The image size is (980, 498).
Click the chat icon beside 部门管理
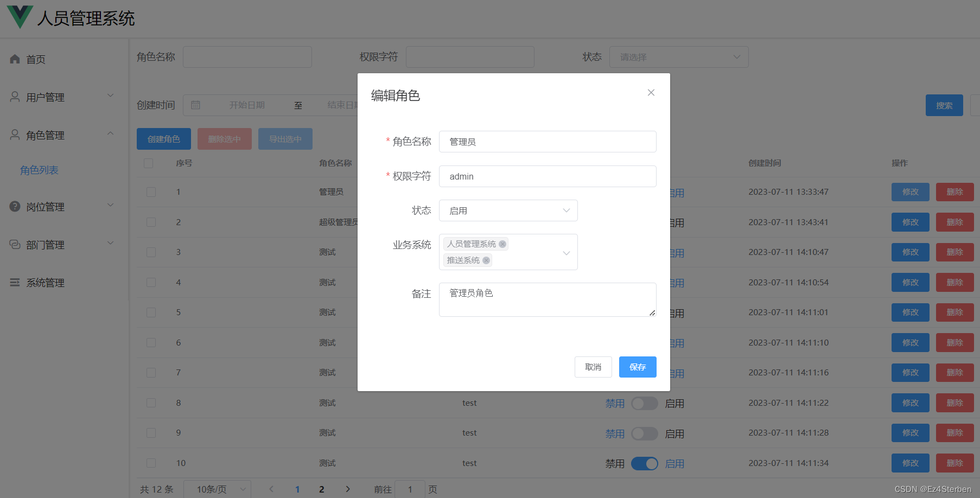point(15,244)
